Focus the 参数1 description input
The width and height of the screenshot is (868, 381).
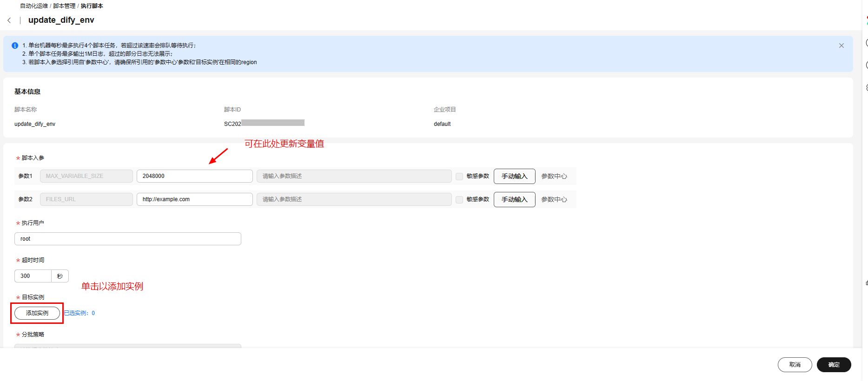pos(354,176)
